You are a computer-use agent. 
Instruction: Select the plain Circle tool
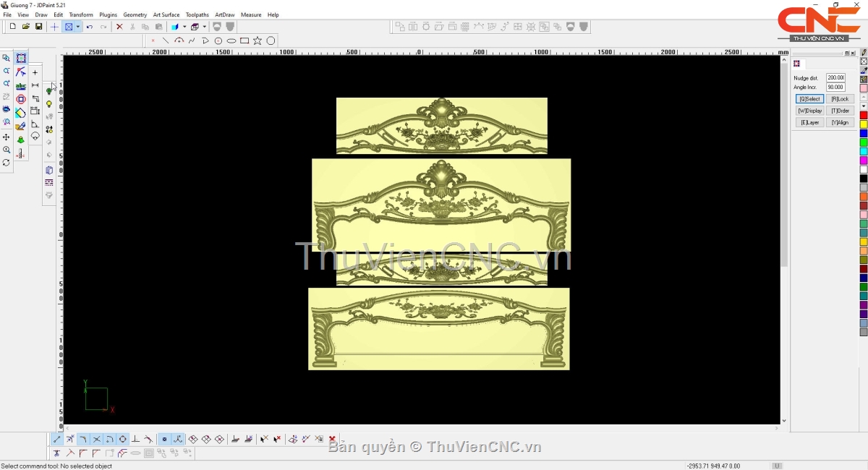coord(271,40)
